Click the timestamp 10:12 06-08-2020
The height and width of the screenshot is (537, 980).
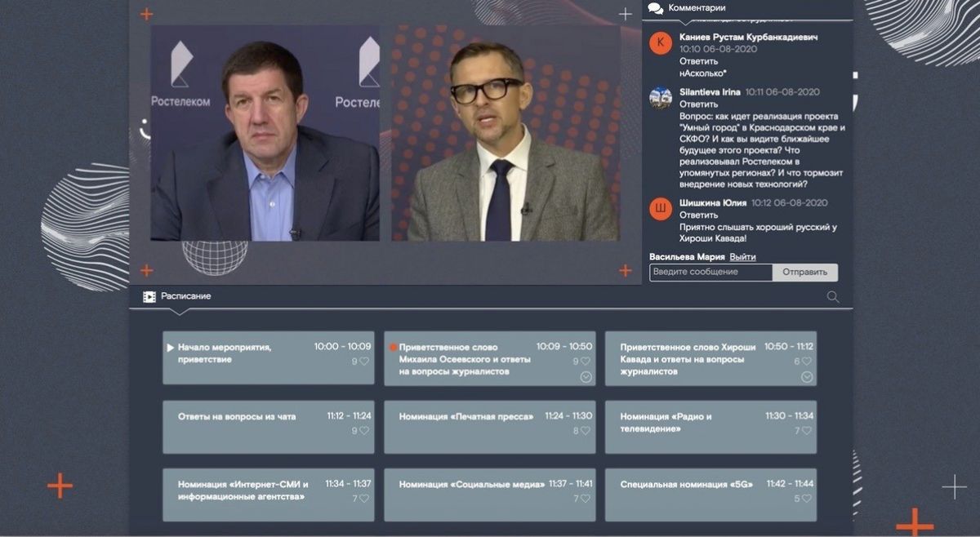tap(790, 203)
